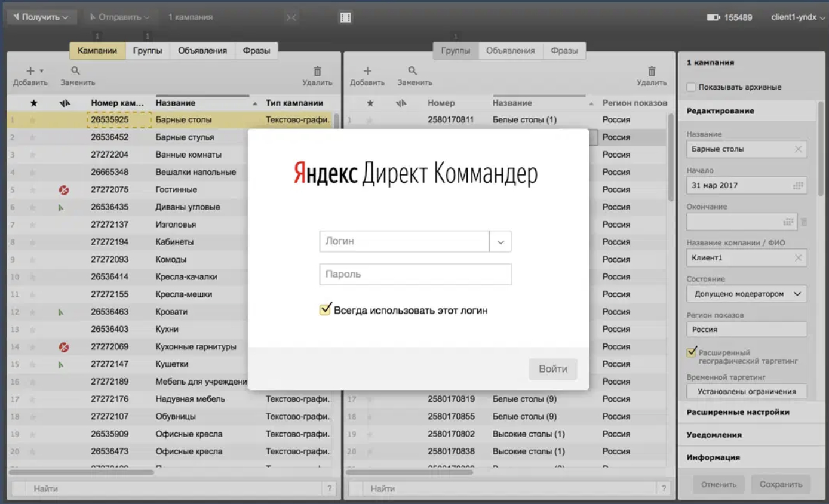This screenshot has width=829, height=504.
Task: Click the Пароль input field
Action: tap(416, 275)
